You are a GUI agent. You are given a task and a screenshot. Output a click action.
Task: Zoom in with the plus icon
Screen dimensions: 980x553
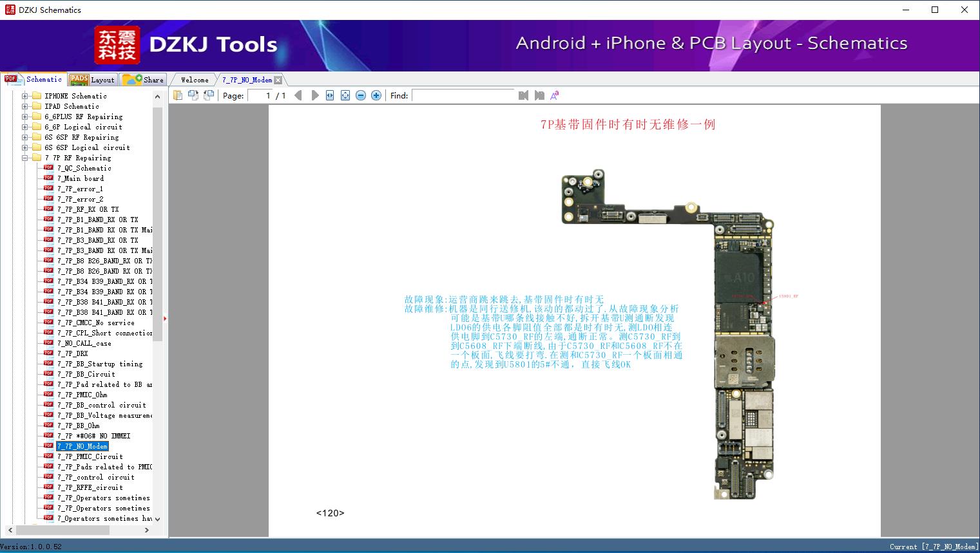click(x=376, y=95)
